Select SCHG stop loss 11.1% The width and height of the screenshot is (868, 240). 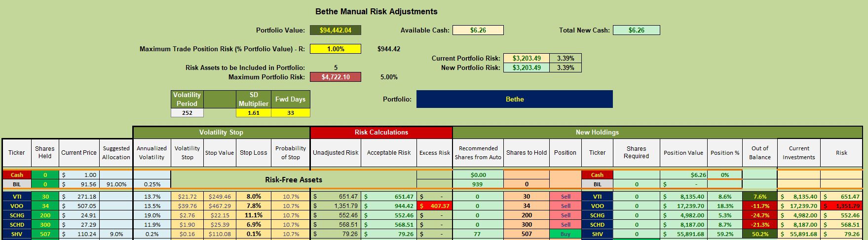point(254,215)
